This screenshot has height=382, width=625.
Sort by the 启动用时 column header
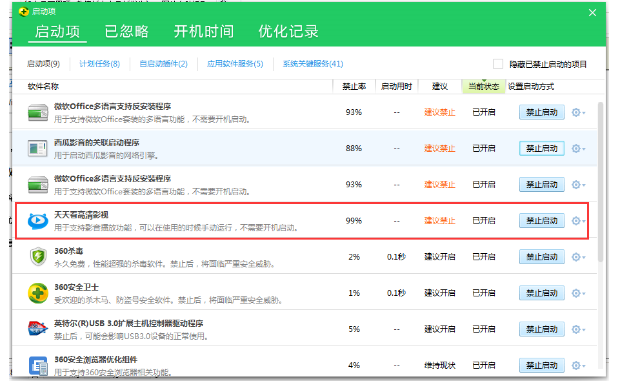(396, 87)
